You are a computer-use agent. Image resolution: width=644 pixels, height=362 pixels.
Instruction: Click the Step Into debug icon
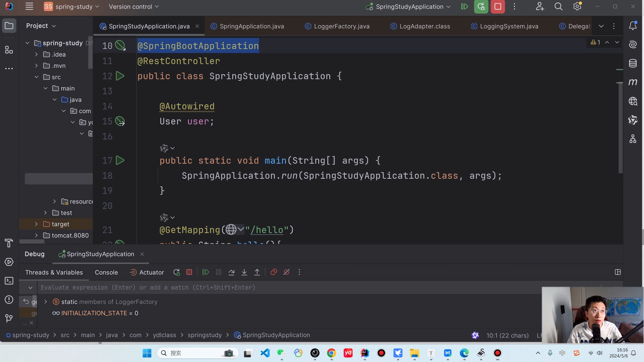click(244, 272)
